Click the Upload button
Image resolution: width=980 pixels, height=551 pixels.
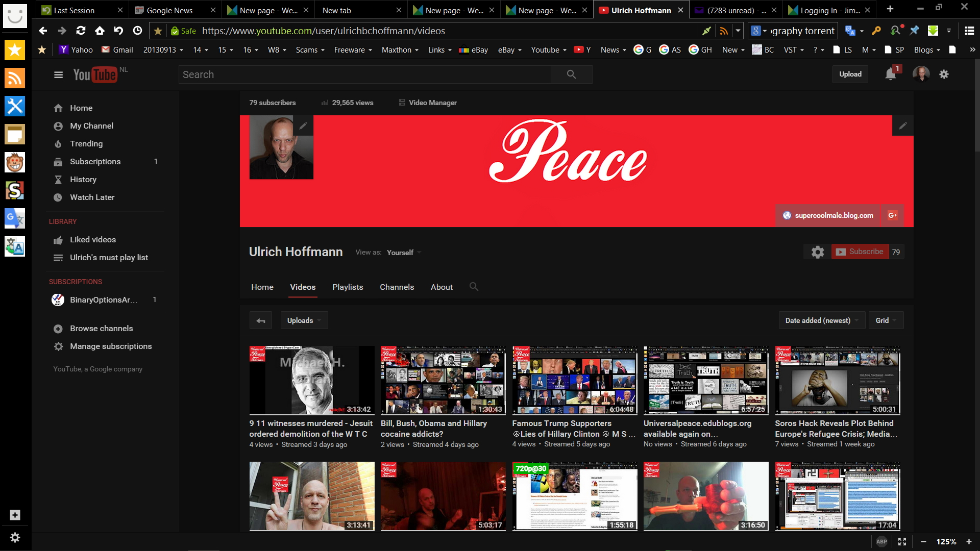[x=850, y=74]
